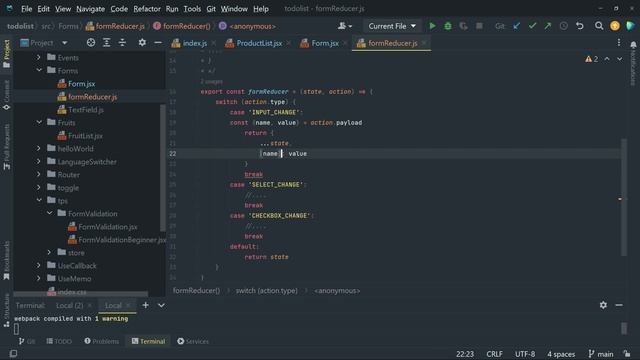This screenshot has height=360, width=640.
Task: Change CRLF line separator in status bar
Action: point(494,354)
